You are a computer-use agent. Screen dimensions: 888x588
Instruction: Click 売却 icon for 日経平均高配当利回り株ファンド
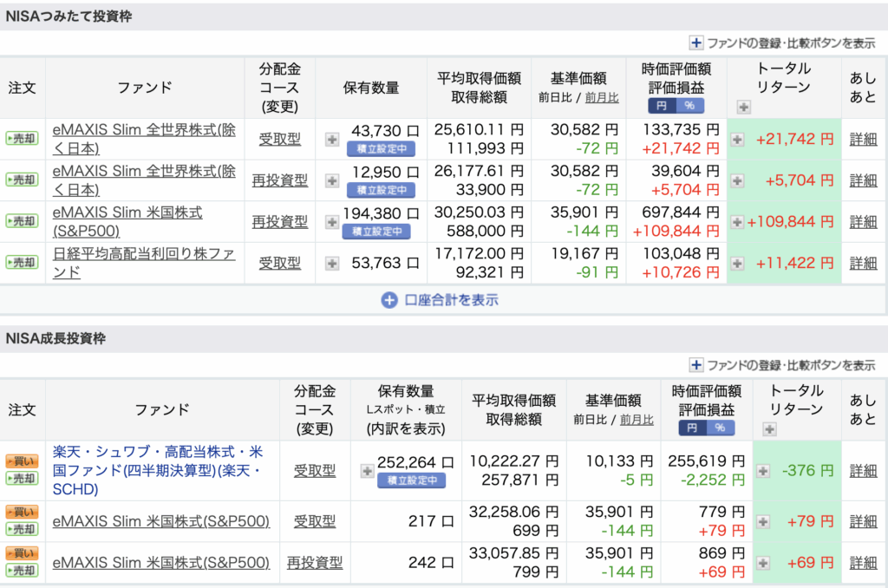22,263
